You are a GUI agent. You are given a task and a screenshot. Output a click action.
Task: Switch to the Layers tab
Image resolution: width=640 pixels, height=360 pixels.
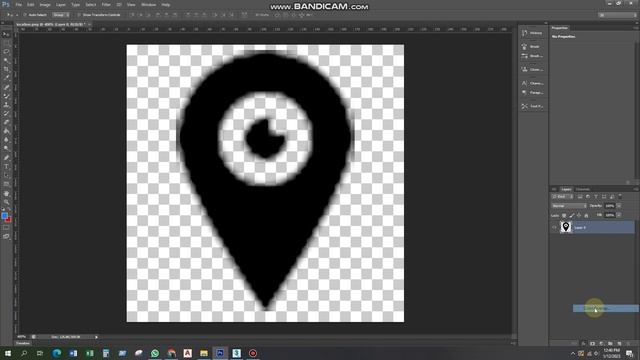[x=566, y=189]
